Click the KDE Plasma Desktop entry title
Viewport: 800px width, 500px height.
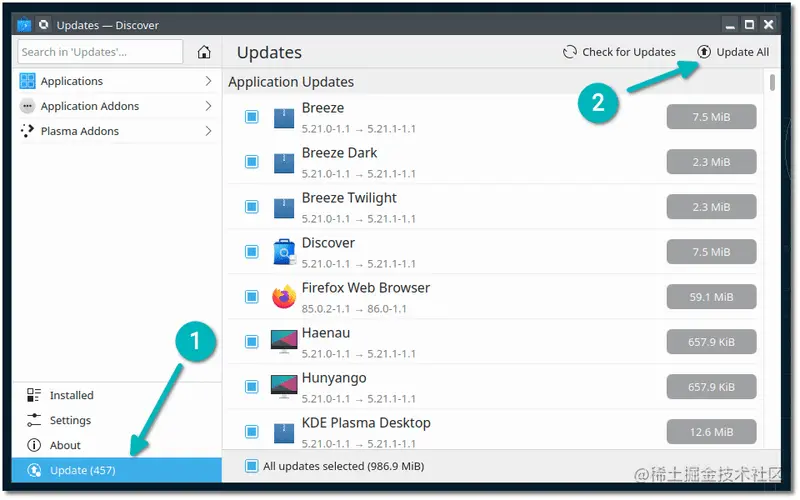coord(366,423)
